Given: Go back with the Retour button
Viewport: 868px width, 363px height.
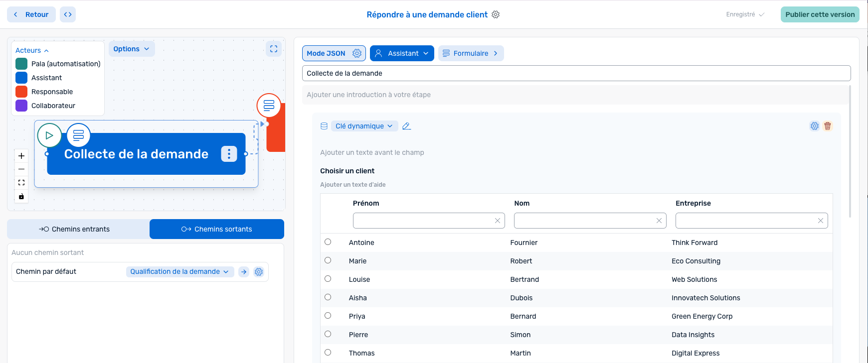Looking at the screenshot, I should click(31, 14).
